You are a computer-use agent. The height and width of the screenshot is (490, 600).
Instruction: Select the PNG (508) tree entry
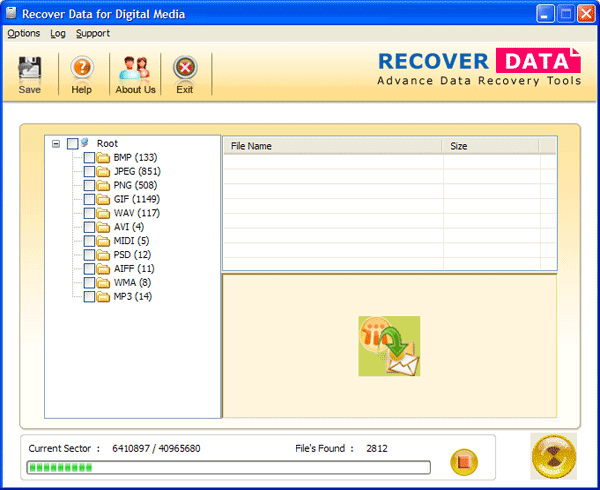click(x=136, y=185)
